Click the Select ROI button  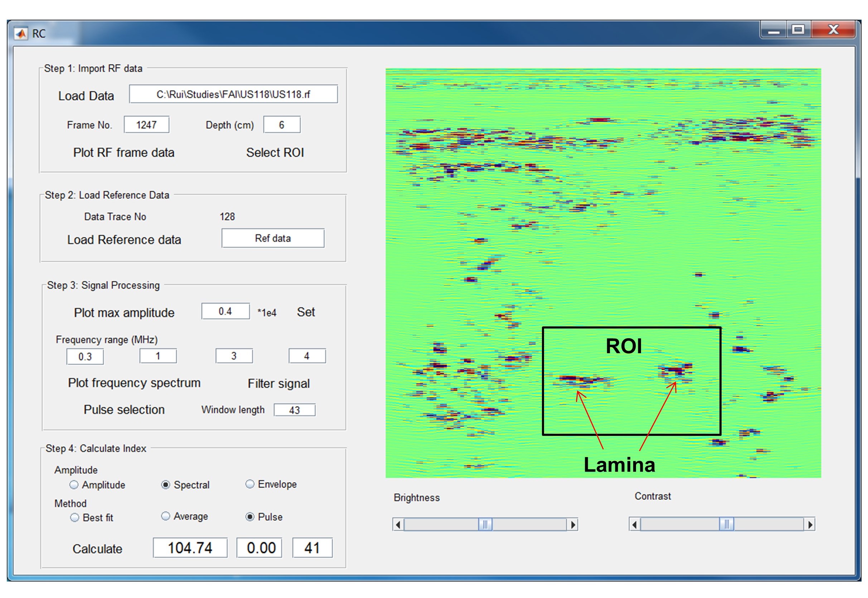click(x=275, y=152)
